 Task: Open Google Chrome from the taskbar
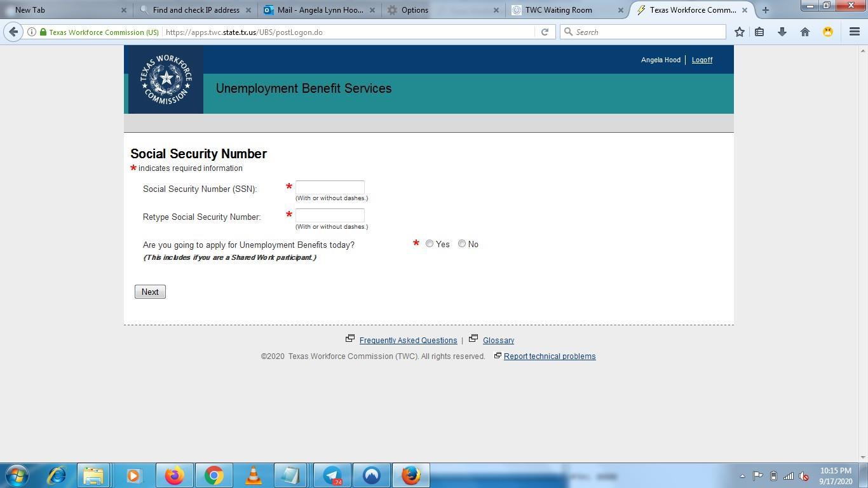(214, 475)
